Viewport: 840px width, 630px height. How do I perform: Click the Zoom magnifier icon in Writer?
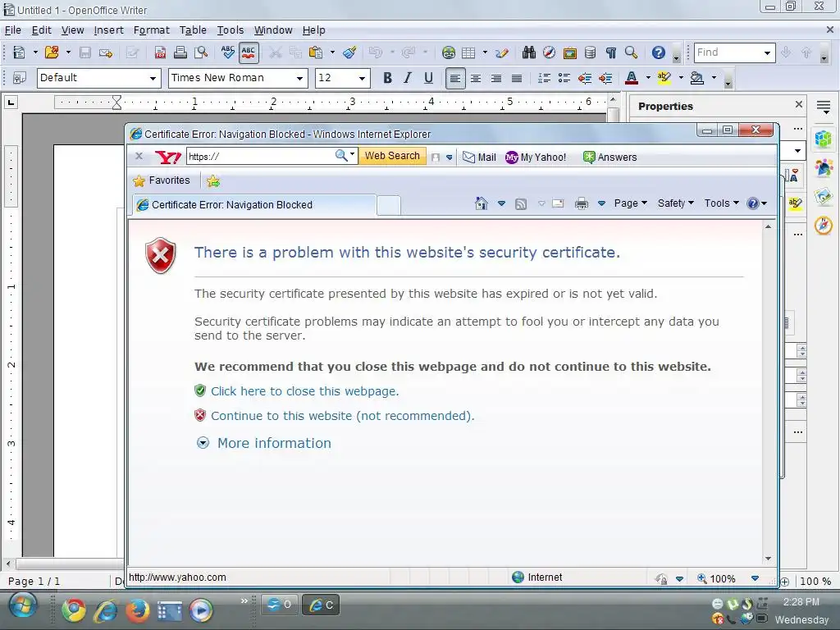point(631,52)
